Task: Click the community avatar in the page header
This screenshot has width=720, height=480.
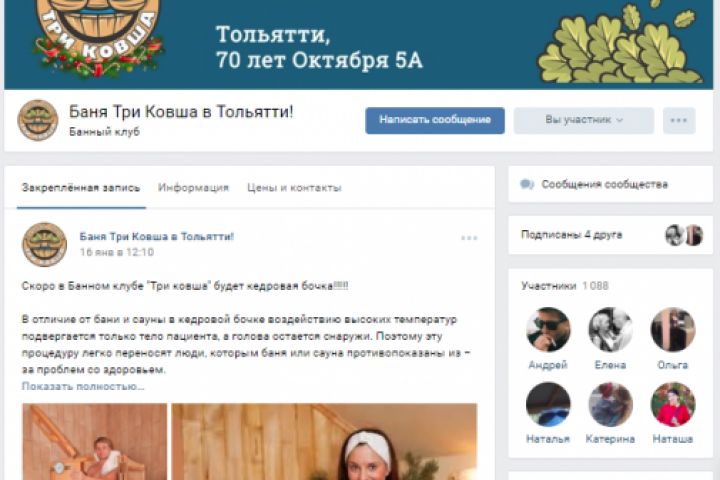Action: coord(38,120)
